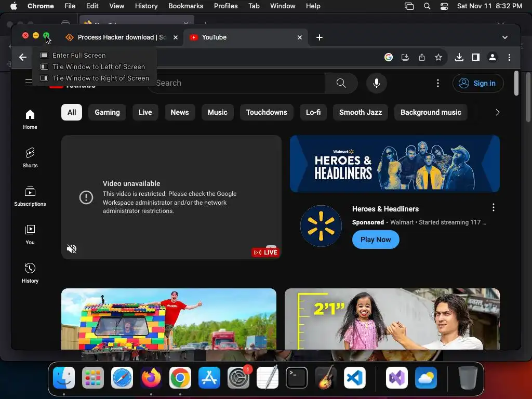Unmute the video with the muted speaker icon
The width and height of the screenshot is (532, 399).
tap(72, 249)
